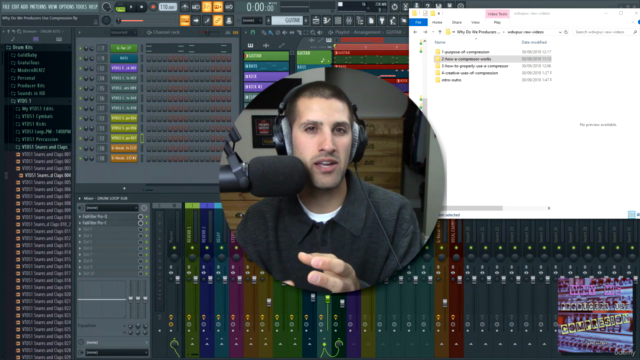Image resolution: width=640 pixels, height=360 pixels.
Task: Open the snap selector showing (none)
Action: (x=251, y=20)
